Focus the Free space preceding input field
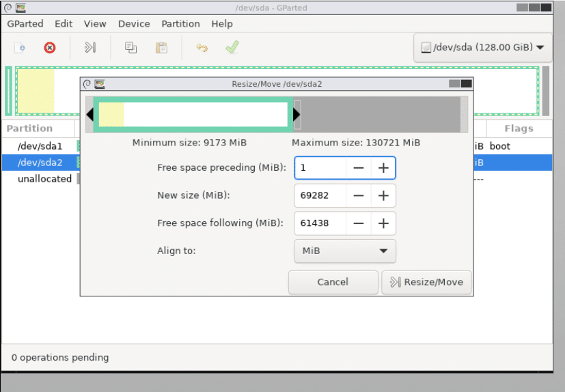 pos(320,167)
